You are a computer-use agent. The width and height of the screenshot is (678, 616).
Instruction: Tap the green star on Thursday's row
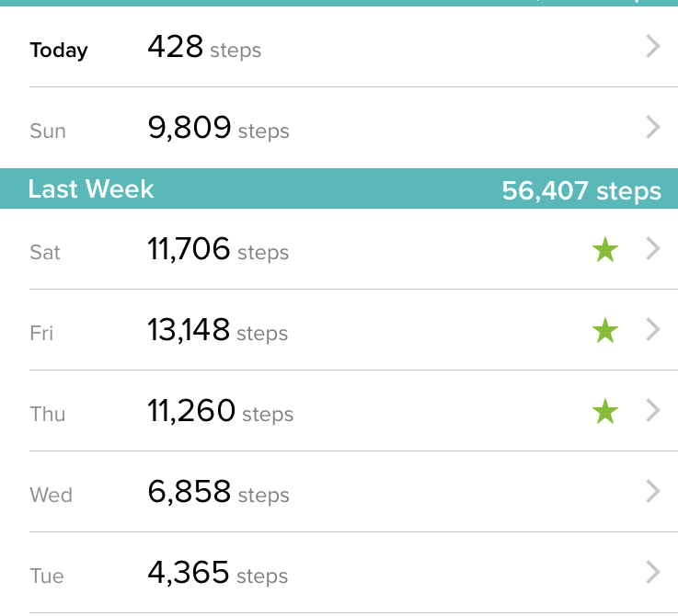click(x=604, y=411)
